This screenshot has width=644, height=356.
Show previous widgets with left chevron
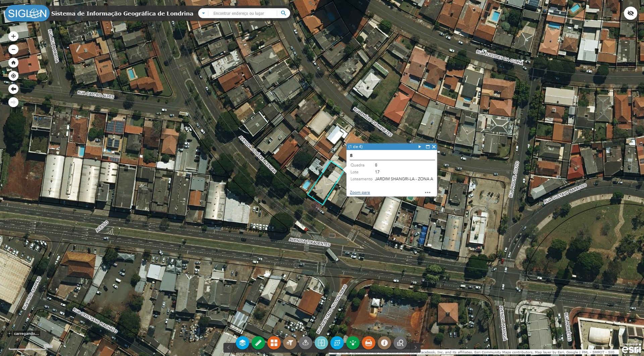(x=229, y=347)
